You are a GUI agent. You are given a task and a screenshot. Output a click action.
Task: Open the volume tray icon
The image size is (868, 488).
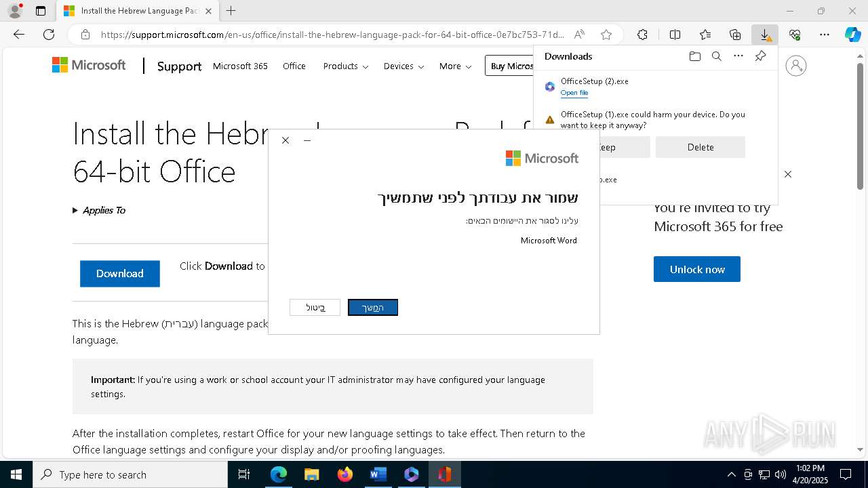[x=781, y=474]
